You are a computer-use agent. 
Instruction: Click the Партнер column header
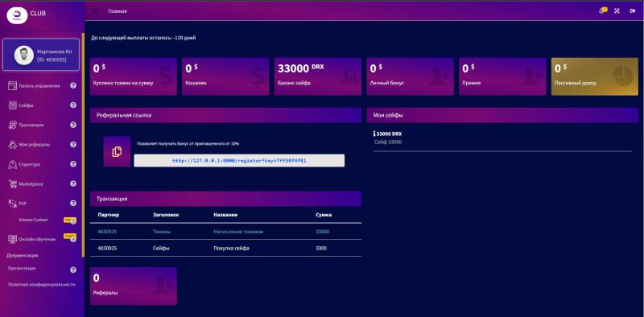pyautogui.click(x=109, y=215)
